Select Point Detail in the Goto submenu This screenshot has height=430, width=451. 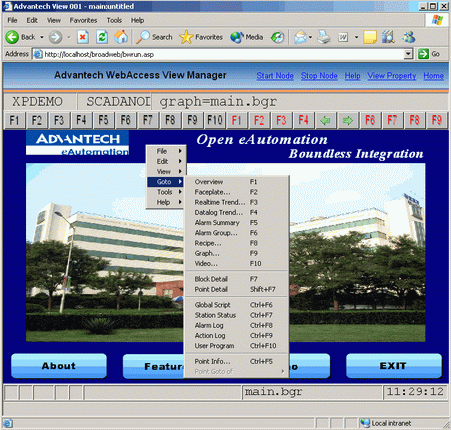tap(236, 289)
